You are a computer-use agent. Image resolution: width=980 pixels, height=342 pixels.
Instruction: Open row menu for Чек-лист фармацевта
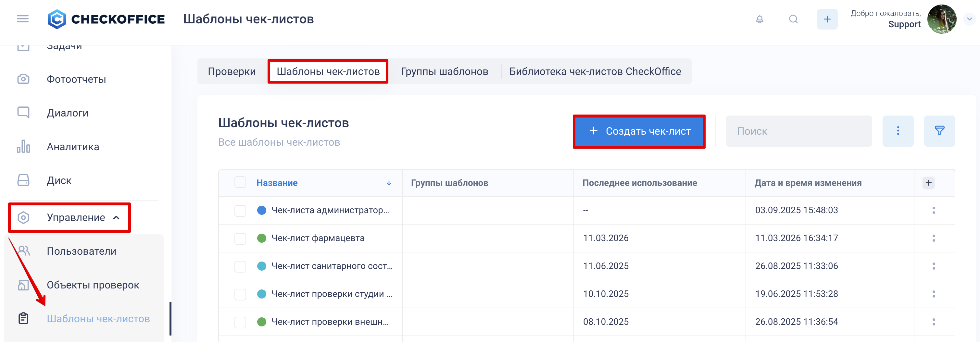pos(934,238)
